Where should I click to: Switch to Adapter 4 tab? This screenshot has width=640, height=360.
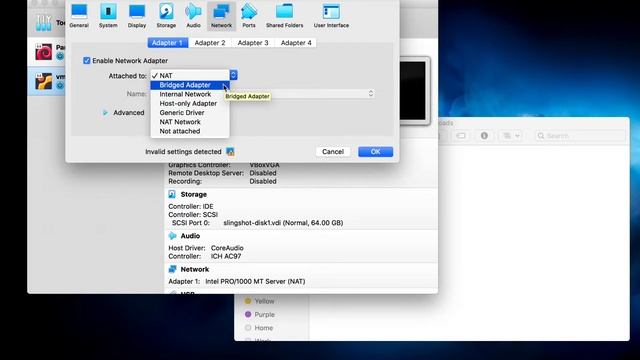(296, 43)
